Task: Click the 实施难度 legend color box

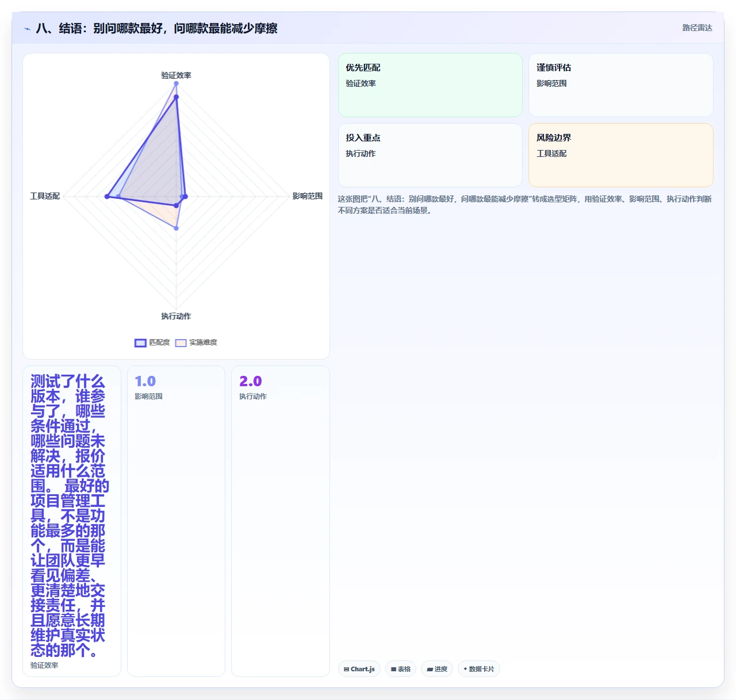Action: (181, 343)
